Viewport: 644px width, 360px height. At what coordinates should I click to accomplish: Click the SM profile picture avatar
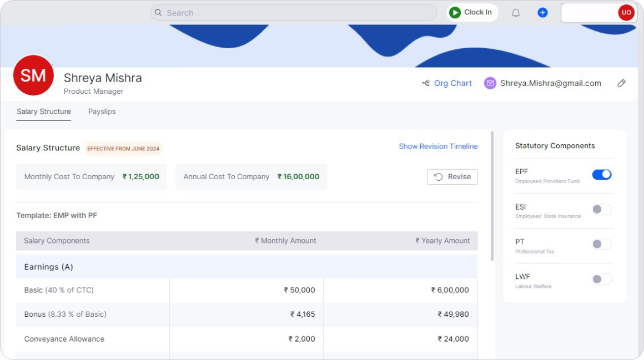(x=33, y=76)
